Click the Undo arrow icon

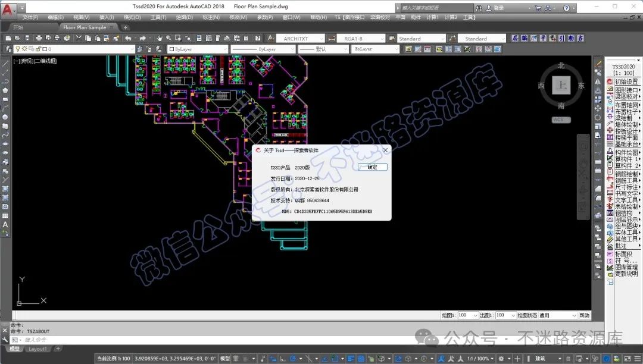click(x=128, y=38)
